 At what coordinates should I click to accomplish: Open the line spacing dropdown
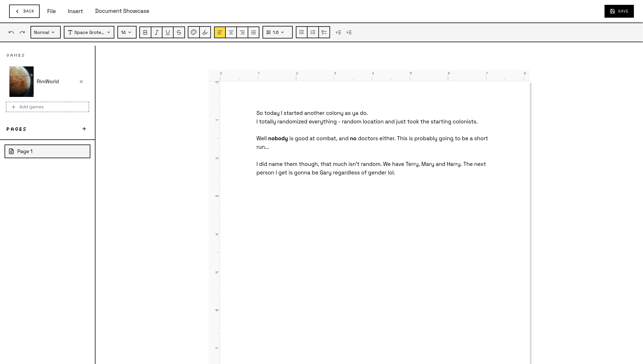(277, 32)
